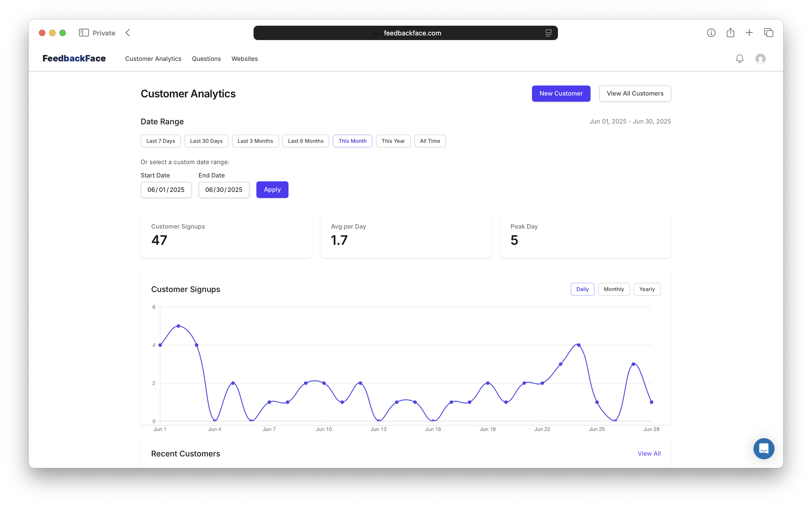
Task: Apply the custom date range
Action: pyautogui.click(x=272, y=189)
